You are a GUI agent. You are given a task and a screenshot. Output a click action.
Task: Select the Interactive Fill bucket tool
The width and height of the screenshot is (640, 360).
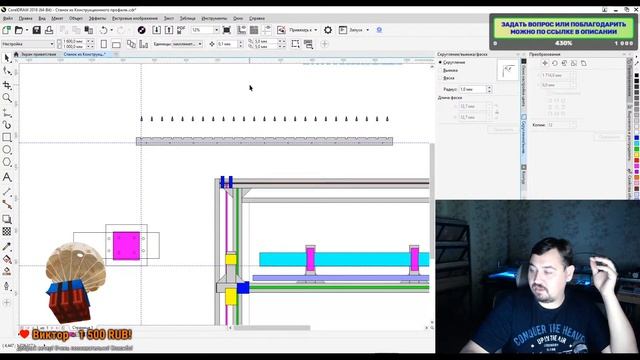(7, 259)
